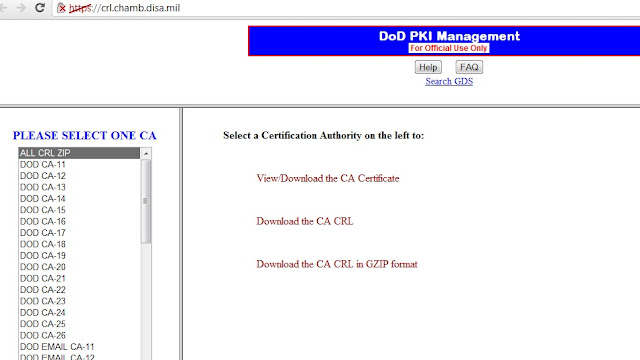
Task: Select DOD CA-26 in the list
Action: point(79,336)
